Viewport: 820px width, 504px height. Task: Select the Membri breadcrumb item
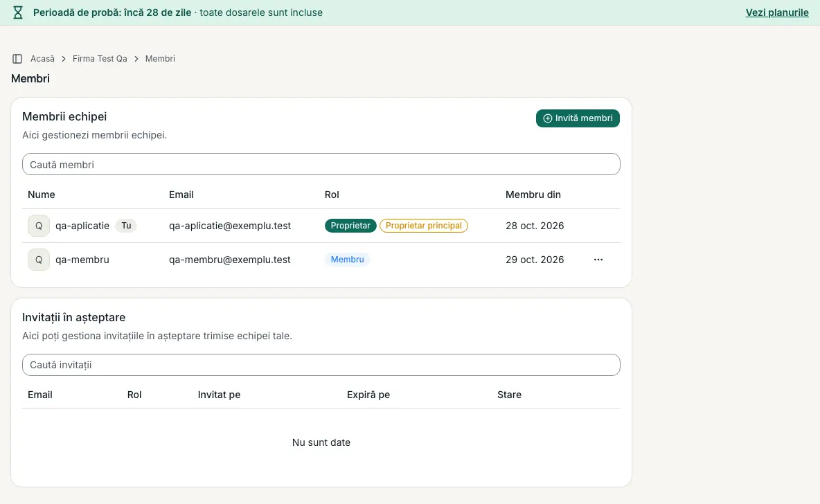point(160,59)
